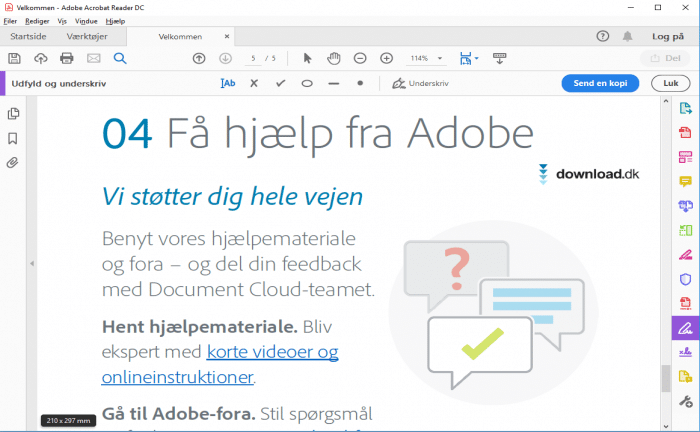Open the Organize Pages tool in right sidebar
The image size is (700, 432).
point(686,230)
